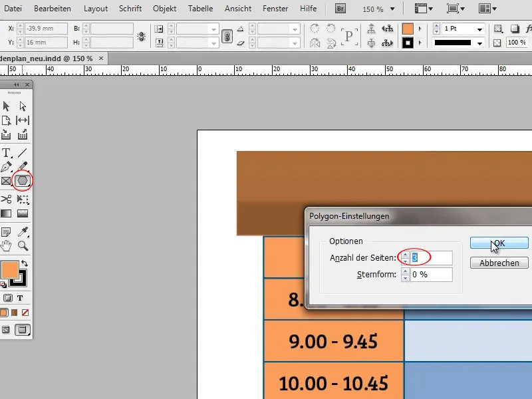This screenshot has height=399, width=532.
Task: Select the Page tool
Action: point(6,120)
